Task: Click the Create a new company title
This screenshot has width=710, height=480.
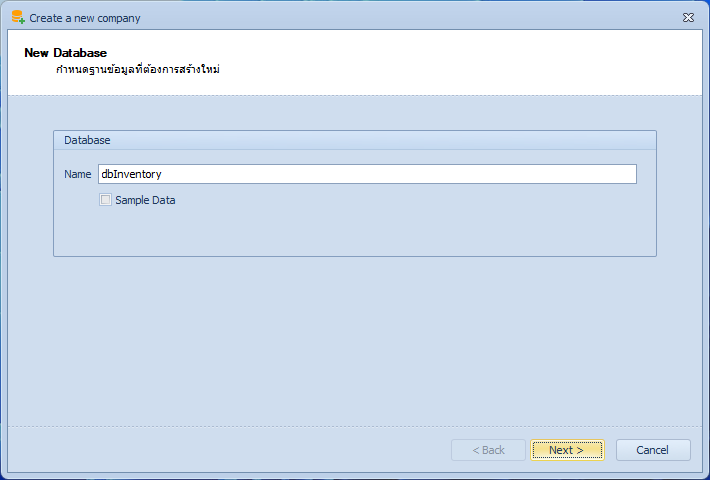Action: (85, 18)
